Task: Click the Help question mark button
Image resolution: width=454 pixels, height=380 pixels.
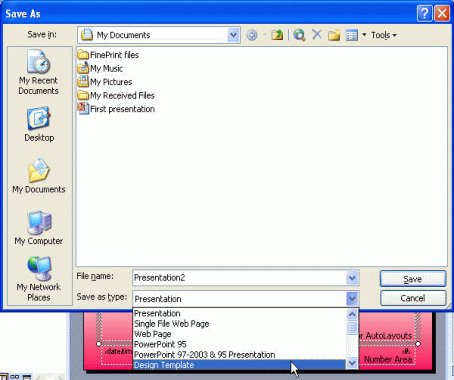Action: (424, 14)
